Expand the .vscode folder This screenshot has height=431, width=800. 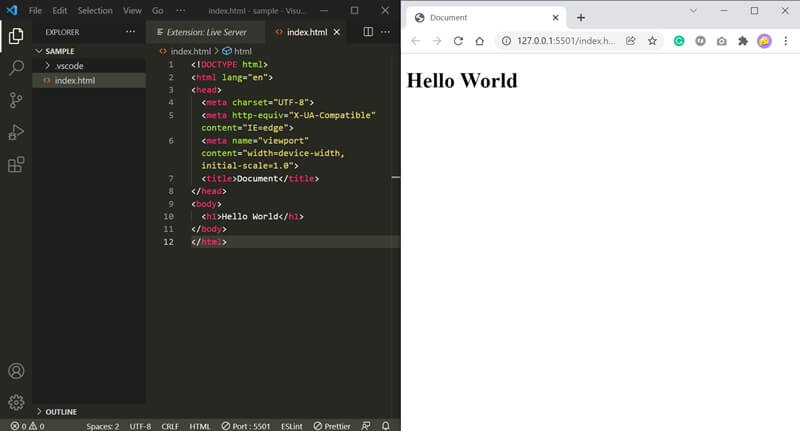[48, 65]
